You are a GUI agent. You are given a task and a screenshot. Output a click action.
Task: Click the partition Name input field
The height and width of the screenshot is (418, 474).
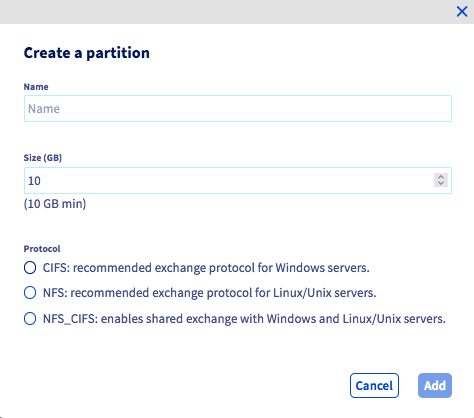tap(238, 109)
